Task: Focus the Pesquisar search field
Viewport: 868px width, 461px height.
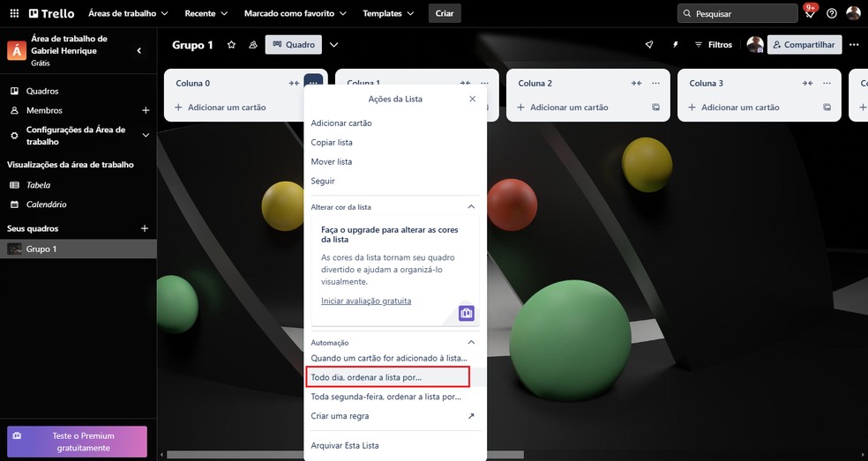Action: tap(737, 13)
